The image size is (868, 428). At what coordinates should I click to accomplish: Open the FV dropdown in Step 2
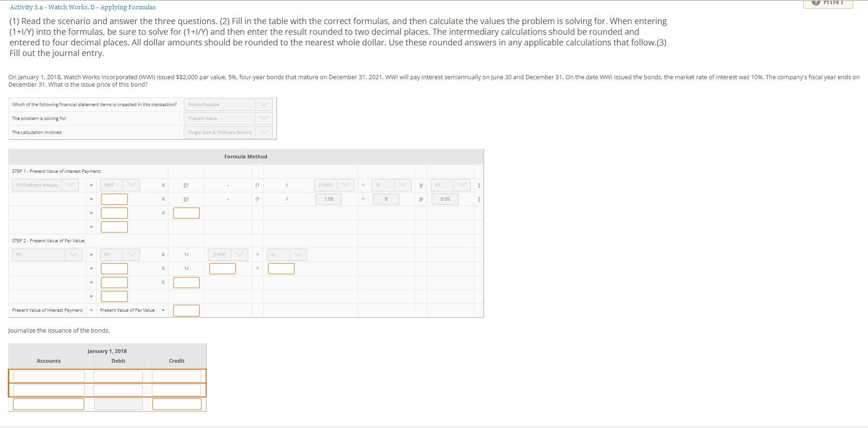131,254
